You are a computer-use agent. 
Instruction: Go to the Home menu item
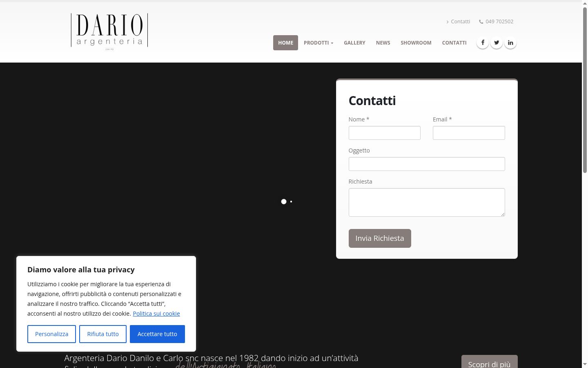285,43
